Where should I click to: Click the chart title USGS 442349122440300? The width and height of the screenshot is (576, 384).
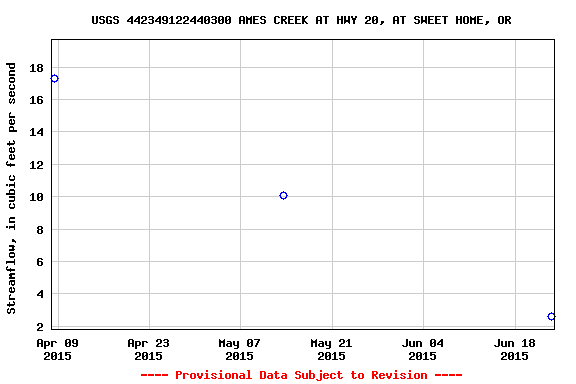pyautogui.click(x=301, y=20)
